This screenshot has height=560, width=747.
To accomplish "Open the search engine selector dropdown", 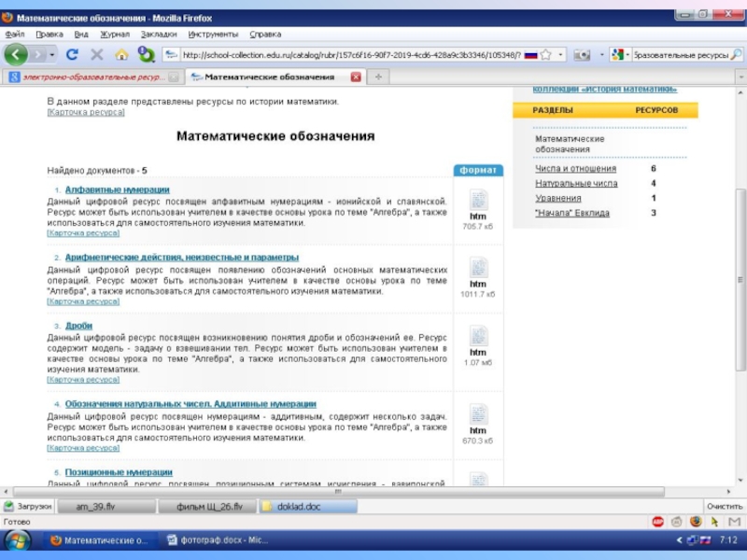I will click(627, 55).
